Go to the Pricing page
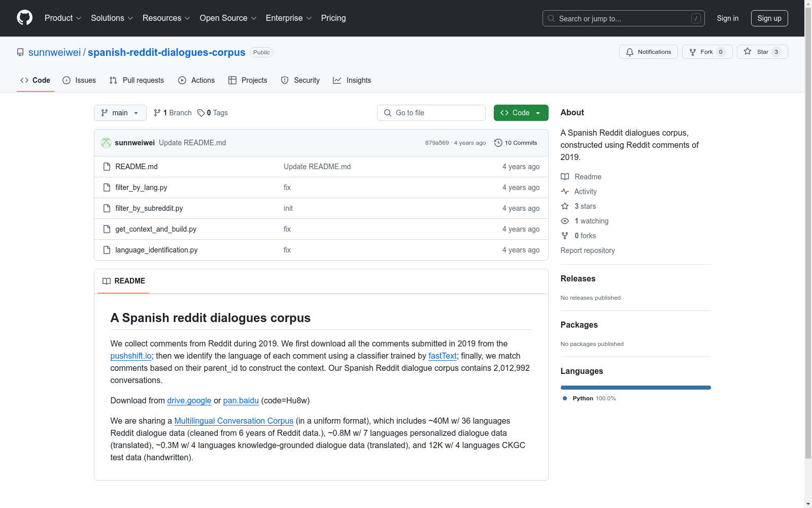The height and width of the screenshot is (508, 812). tap(333, 18)
